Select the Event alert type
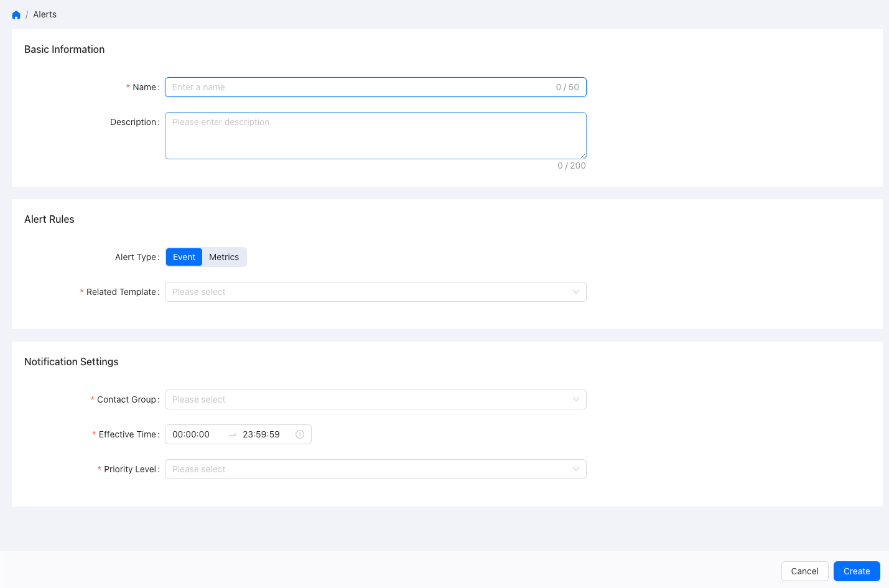 click(x=184, y=257)
